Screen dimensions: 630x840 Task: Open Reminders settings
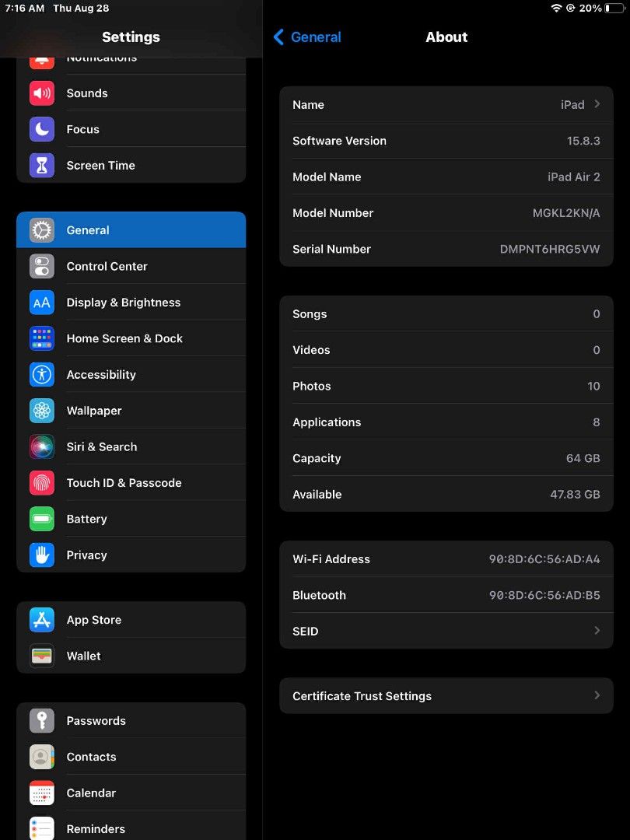(x=131, y=825)
